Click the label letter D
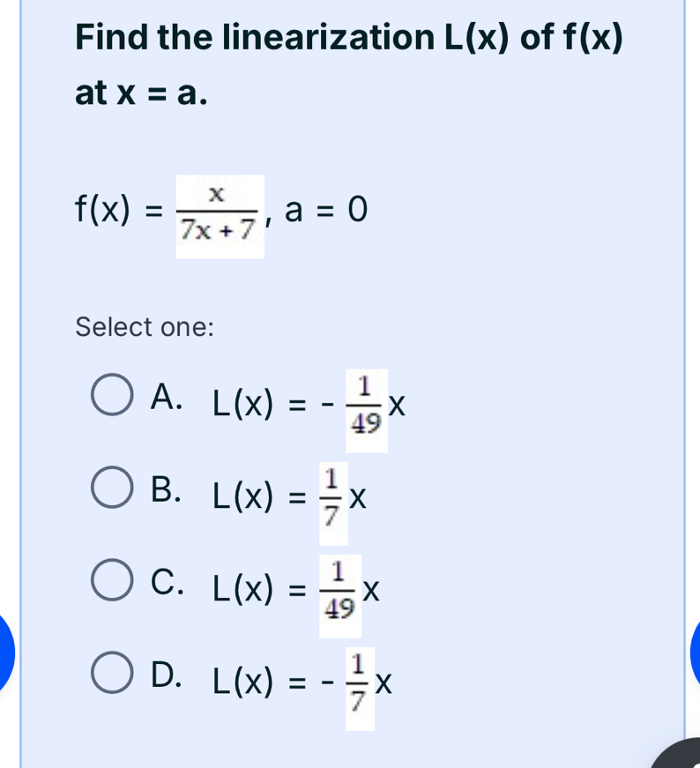 (165, 675)
